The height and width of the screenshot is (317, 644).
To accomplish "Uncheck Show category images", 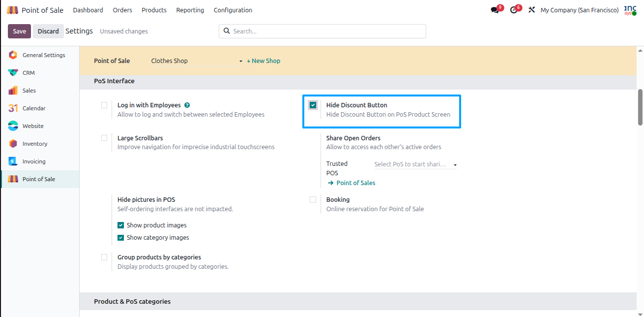I will click(121, 237).
